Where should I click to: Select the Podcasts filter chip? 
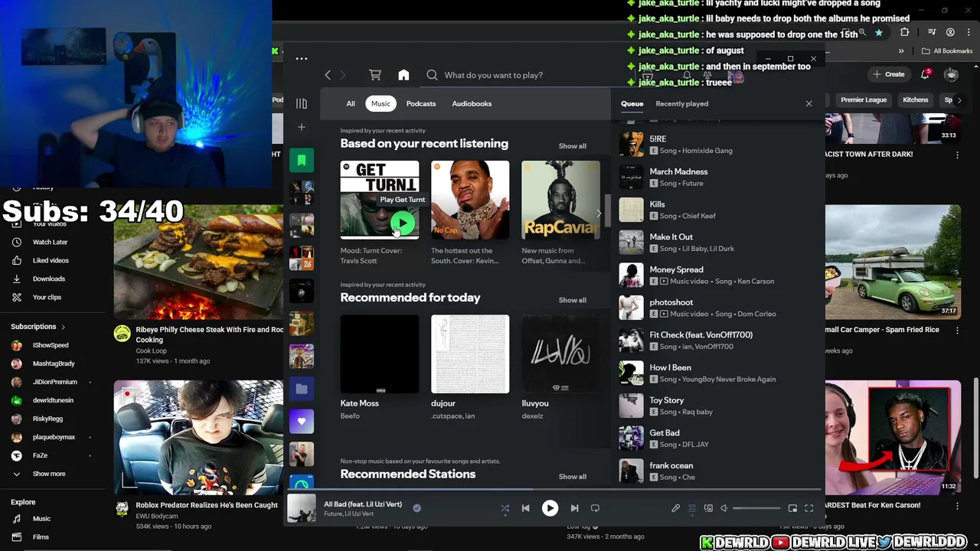click(x=421, y=103)
